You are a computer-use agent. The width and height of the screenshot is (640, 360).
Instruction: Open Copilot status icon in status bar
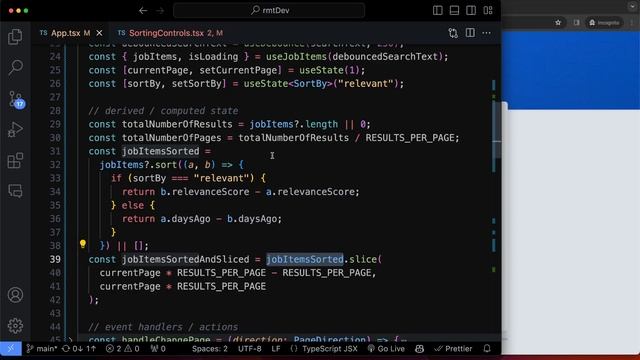click(419, 349)
